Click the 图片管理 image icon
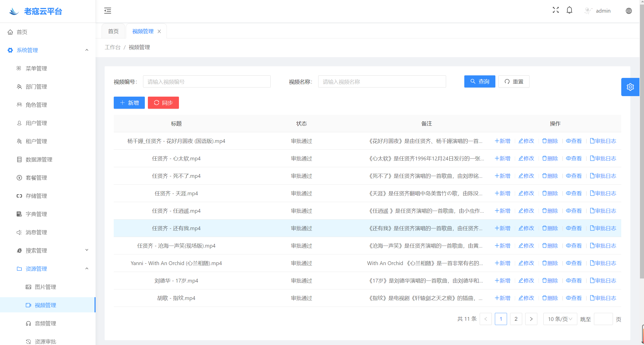This screenshot has height=345, width=644. point(29,287)
